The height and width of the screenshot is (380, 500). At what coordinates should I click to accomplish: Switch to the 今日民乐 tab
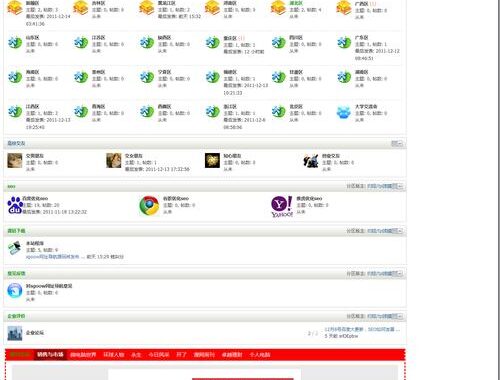(159, 355)
